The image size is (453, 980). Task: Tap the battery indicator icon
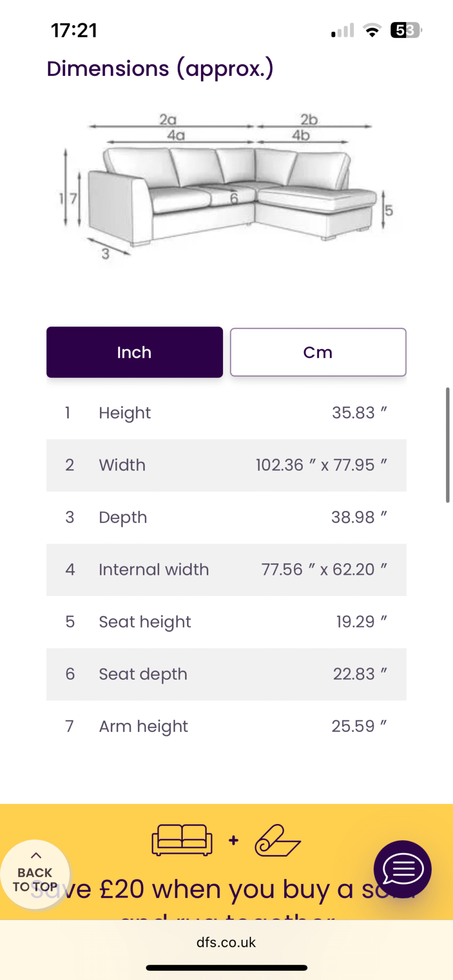pyautogui.click(x=406, y=31)
